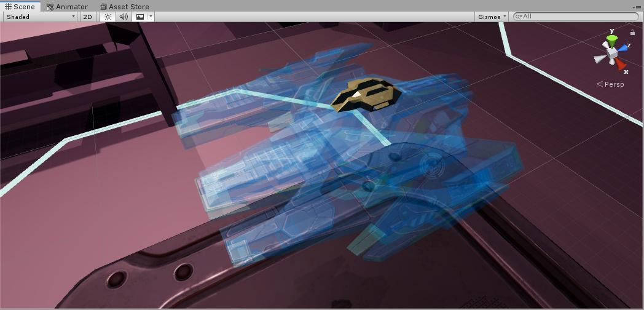Click the green Y axis cone
The width and height of the screenshot is (644, 310).
(612, 40)
